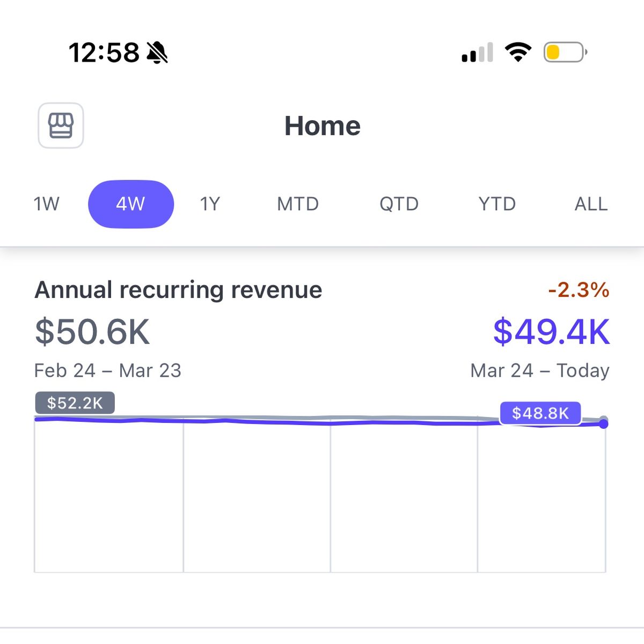Tap the Annual recurring revenue heading
Viewport: 644px width, 644px height.
[x=178, y=289]
